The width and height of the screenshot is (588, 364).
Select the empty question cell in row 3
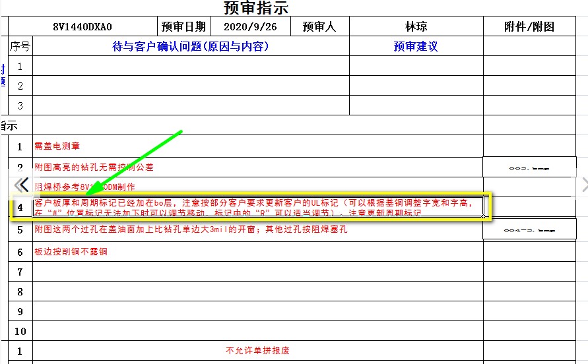point(191,106)
